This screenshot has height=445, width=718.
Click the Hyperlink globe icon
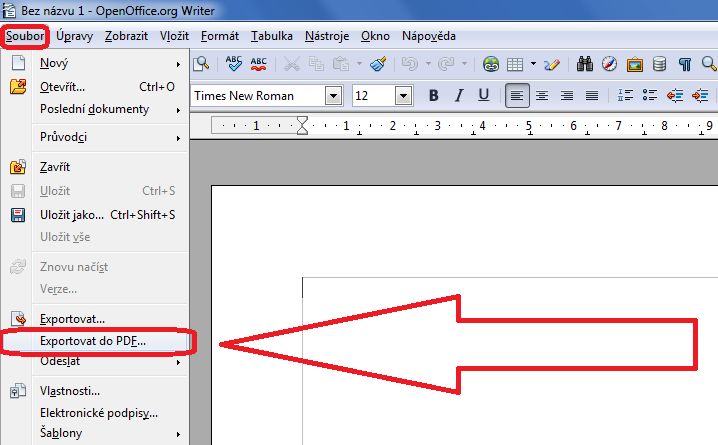coord(490,64)
